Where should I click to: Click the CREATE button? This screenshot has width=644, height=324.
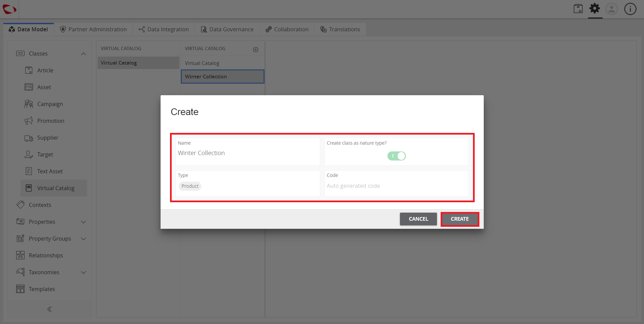(460, 219)
